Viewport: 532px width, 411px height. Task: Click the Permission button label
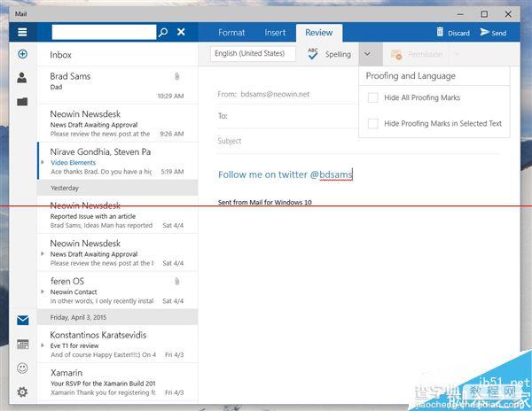click(x=425, y=54)
